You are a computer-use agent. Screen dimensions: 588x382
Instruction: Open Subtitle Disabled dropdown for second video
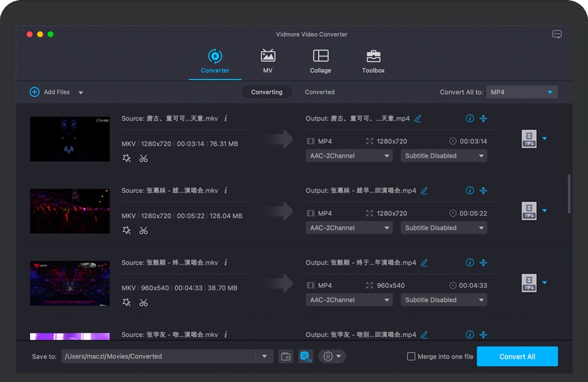point(444,228)
